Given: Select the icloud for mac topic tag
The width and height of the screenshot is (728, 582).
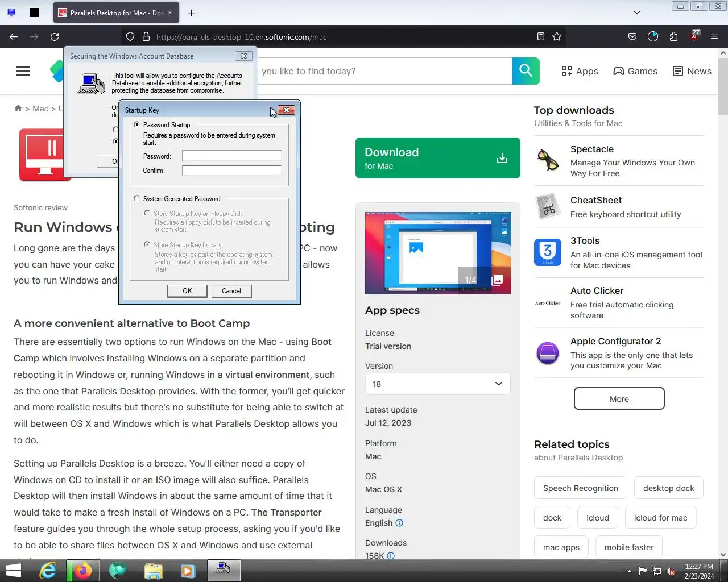Looking at the screenshot, I should pos(661,518).
